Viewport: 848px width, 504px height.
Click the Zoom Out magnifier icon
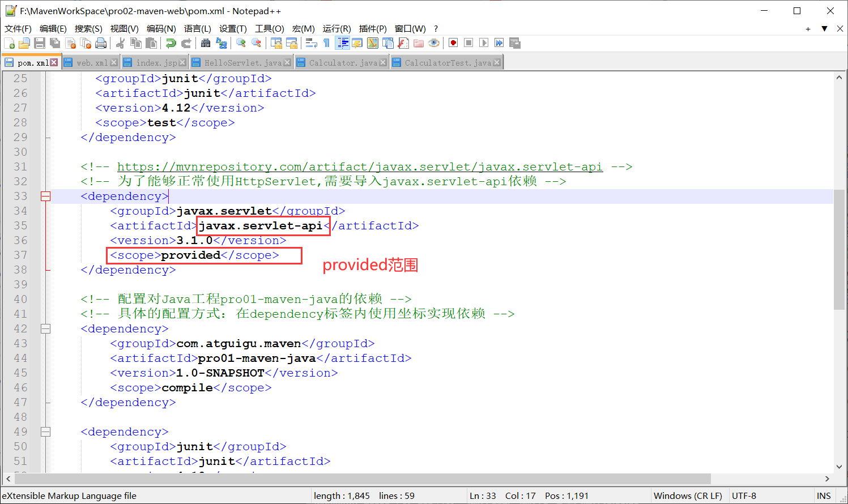point(256,43)
